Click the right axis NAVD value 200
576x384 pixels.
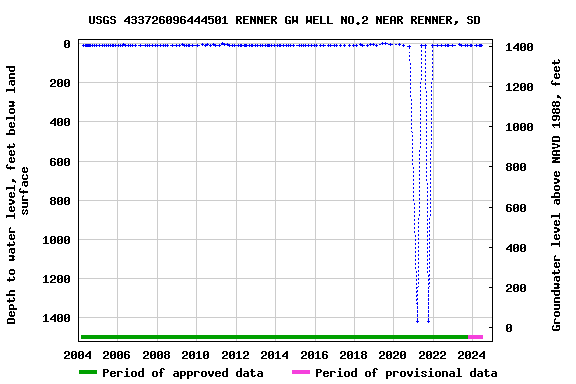click(x=516, y=288)
